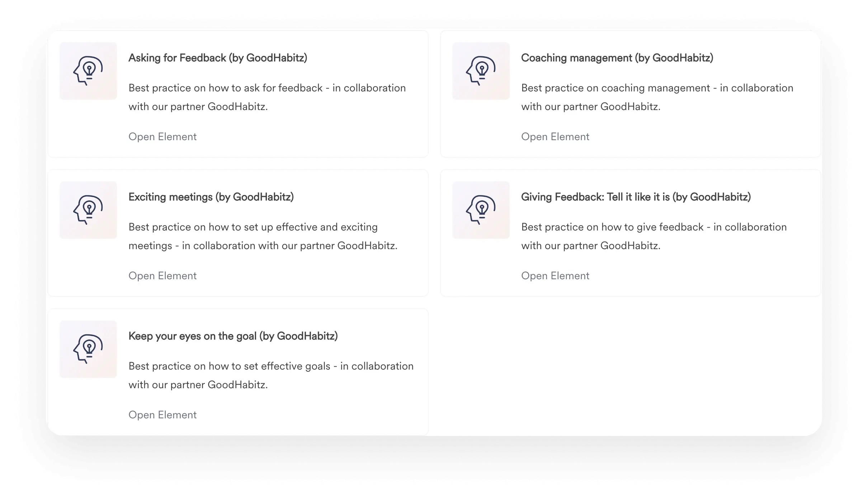Click the Exciting meetings title text
Viewport: 868px width, 499px height.
point(211,196)
